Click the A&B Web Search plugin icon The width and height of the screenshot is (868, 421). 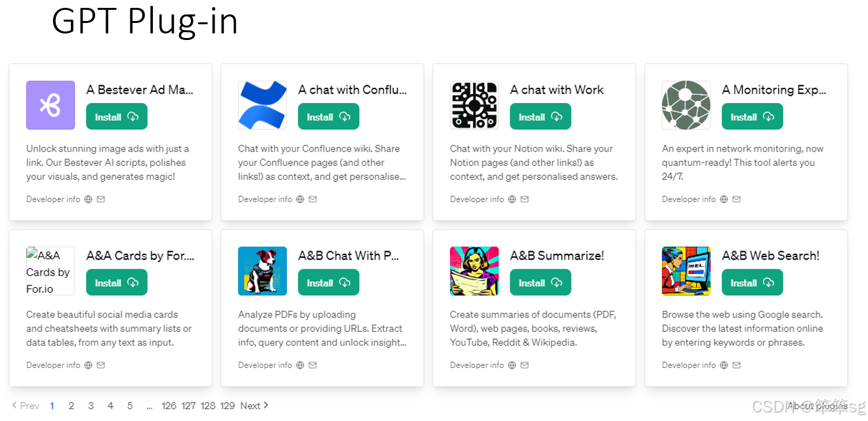686,271
